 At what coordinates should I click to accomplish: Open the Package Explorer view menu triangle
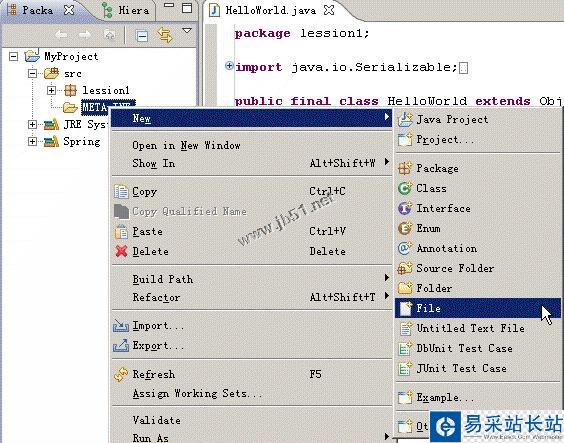[187, 31]
